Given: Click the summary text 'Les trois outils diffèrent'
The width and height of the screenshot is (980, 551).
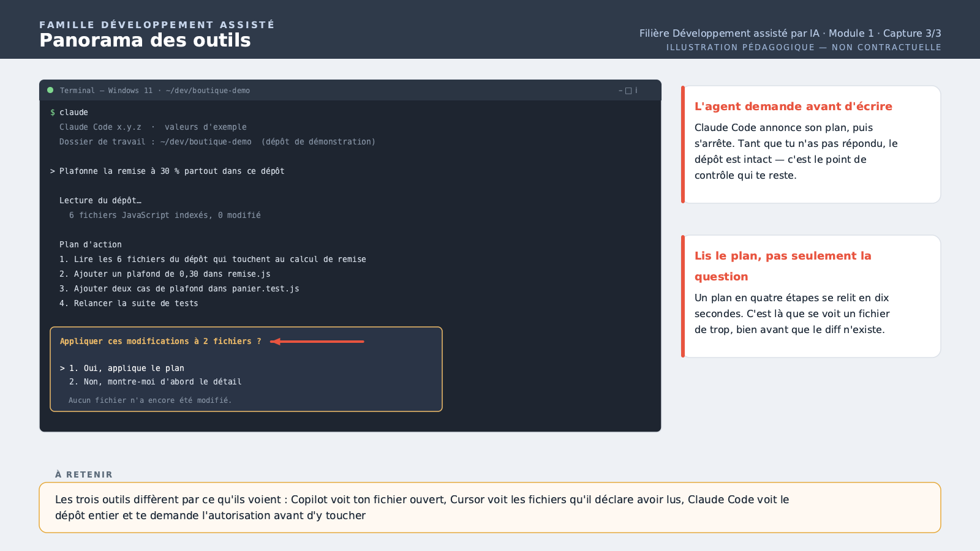Looking at the screenshot, I should tap(422, 508).
